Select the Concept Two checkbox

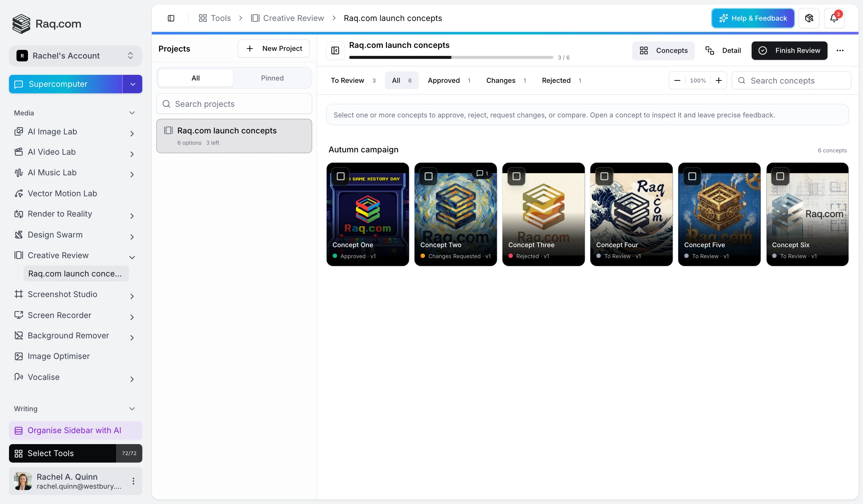[x=429, y=176]
